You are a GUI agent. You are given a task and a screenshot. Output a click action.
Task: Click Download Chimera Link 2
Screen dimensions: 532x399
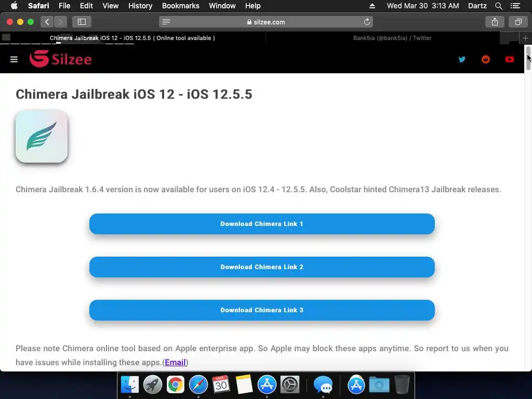(x=262, y=267)
